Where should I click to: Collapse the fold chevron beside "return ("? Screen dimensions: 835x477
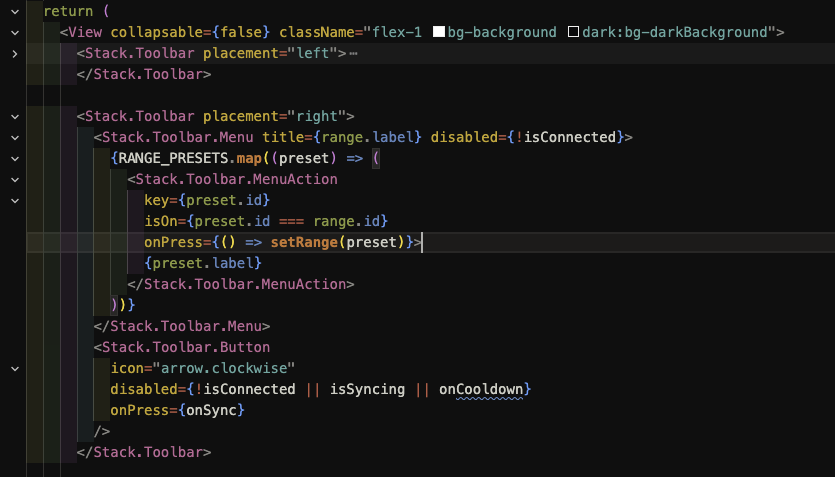click(x=15, y=11)
